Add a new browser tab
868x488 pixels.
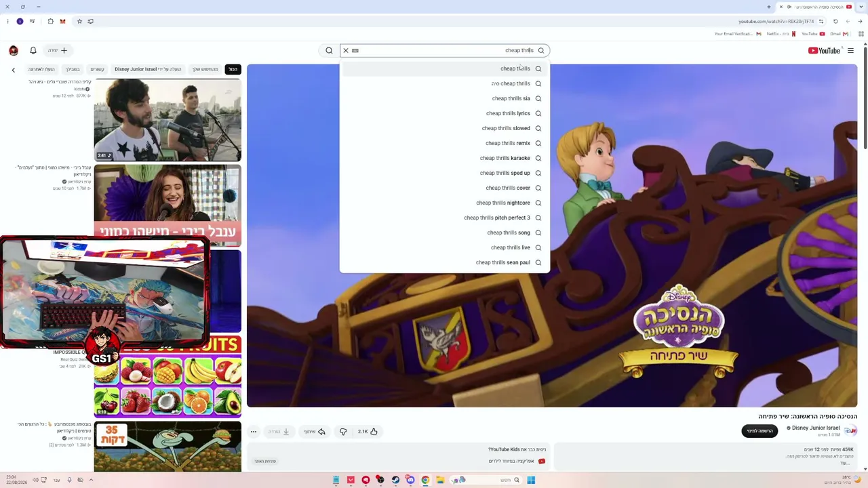768,7
